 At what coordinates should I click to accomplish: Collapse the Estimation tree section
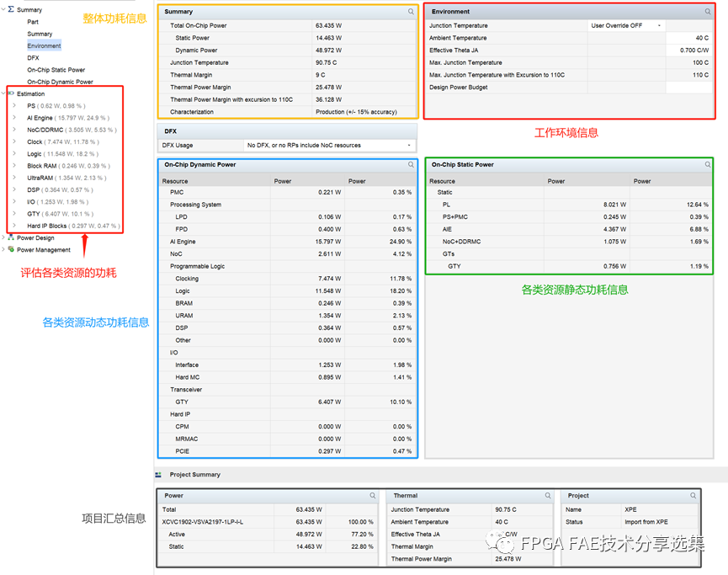coord(4,93)
